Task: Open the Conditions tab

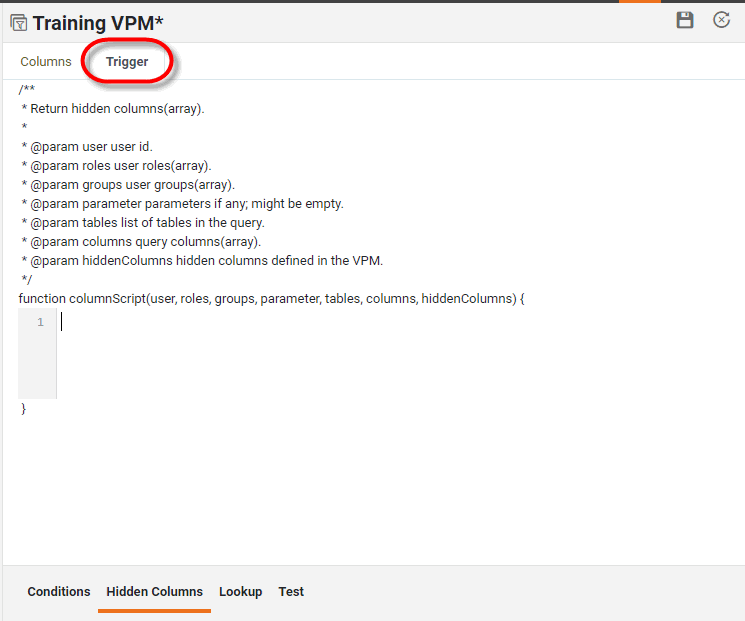Action: 59,592
